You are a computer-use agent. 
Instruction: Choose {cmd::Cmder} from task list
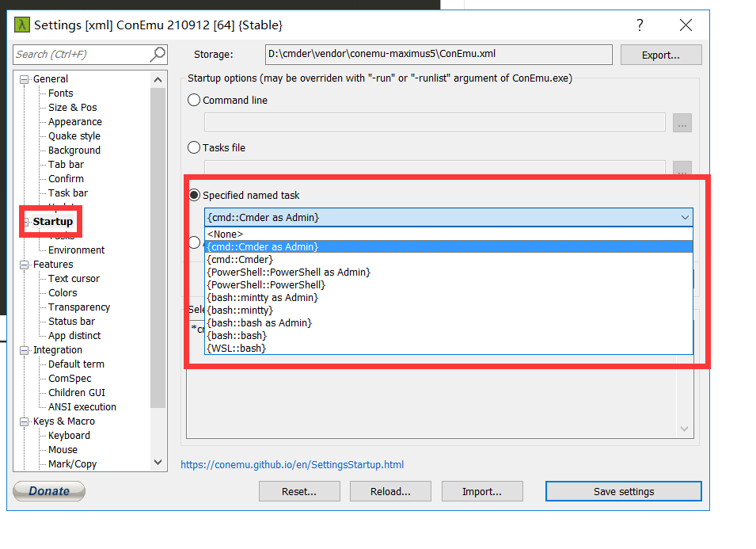point(448,260)
